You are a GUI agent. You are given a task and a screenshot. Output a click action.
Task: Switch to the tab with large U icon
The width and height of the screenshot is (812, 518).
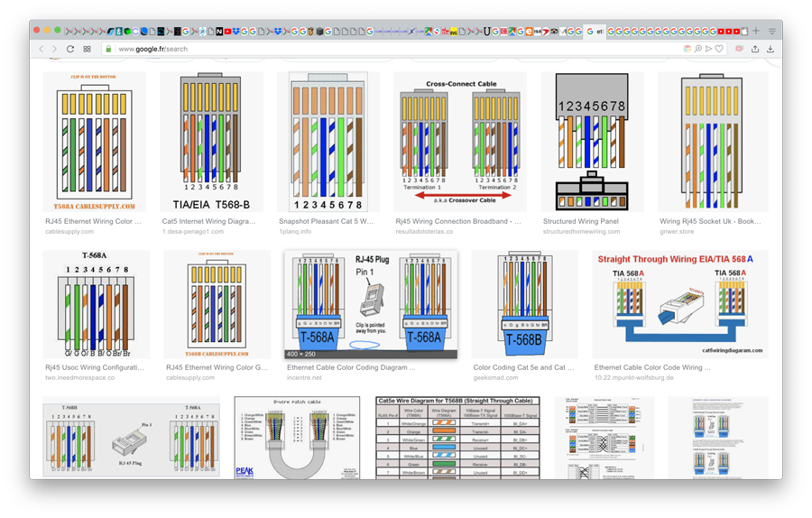pyautogui.click(x=487, y=32)
